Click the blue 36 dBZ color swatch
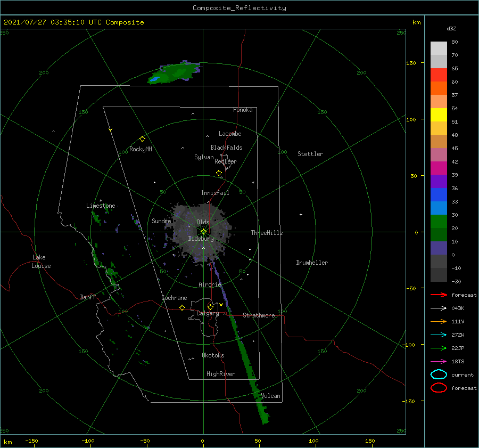The height and width of the screenshot is (448, 479). tap(439, 194)
